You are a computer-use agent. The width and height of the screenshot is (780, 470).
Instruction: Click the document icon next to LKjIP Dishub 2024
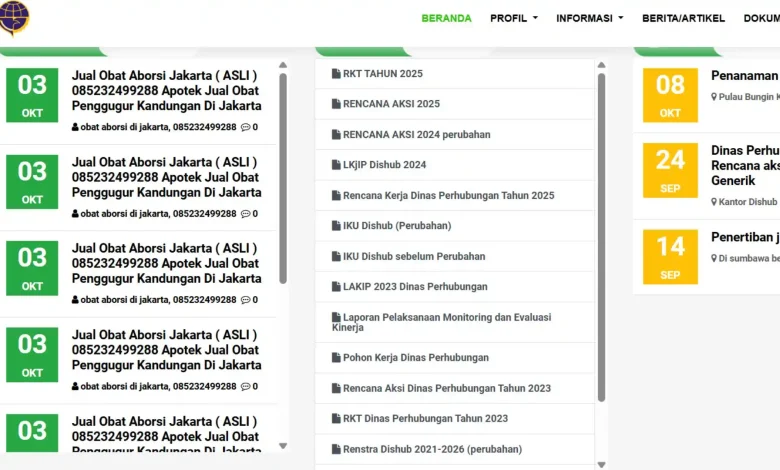pyautogui.click(x=335, y=165)
